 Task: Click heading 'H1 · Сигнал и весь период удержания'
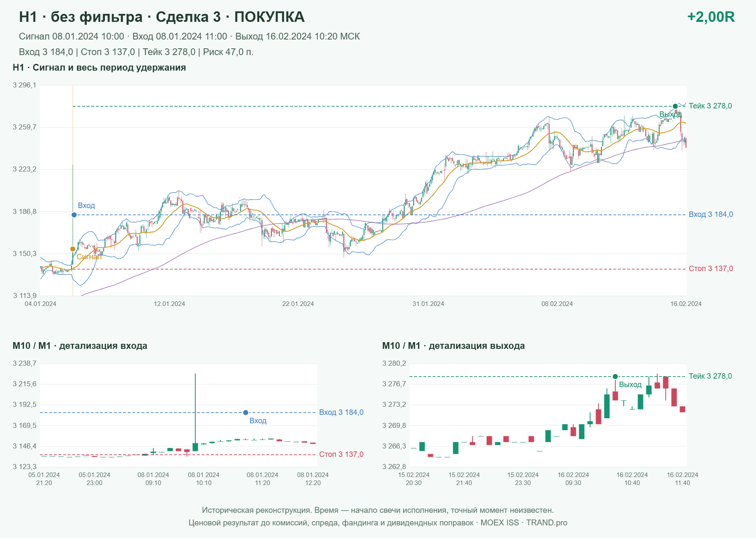99,68
